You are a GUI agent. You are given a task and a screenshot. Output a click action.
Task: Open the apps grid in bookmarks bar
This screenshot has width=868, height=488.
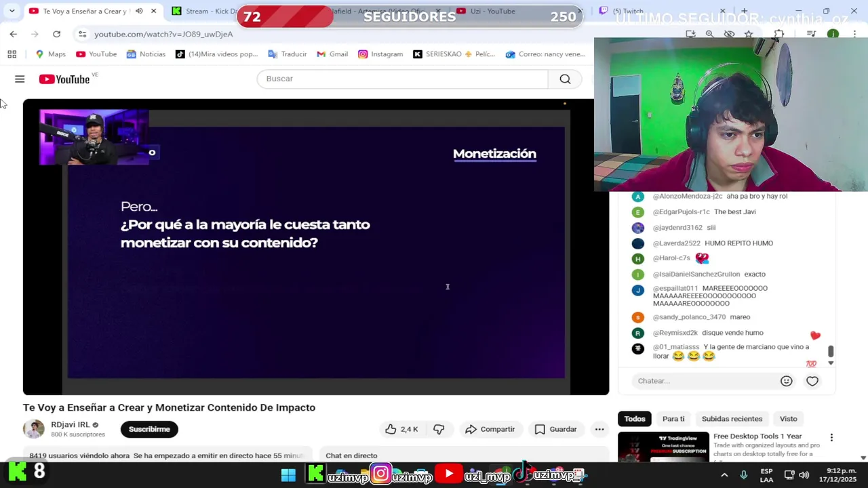(12, 54)
